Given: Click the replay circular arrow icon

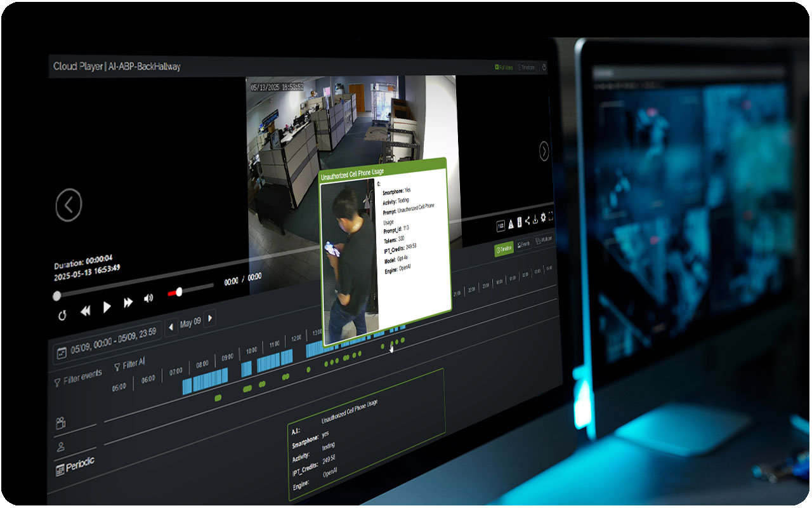Looking at the screenshot, I should [x=62, y=316].
